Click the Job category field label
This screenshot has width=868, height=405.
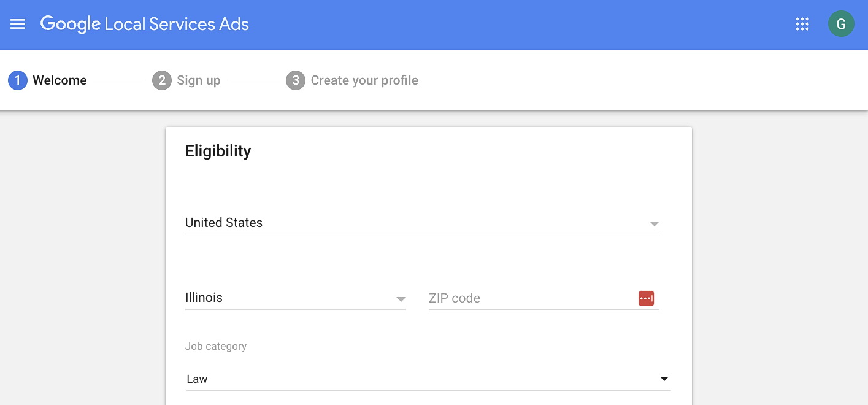tap(216, 346)
